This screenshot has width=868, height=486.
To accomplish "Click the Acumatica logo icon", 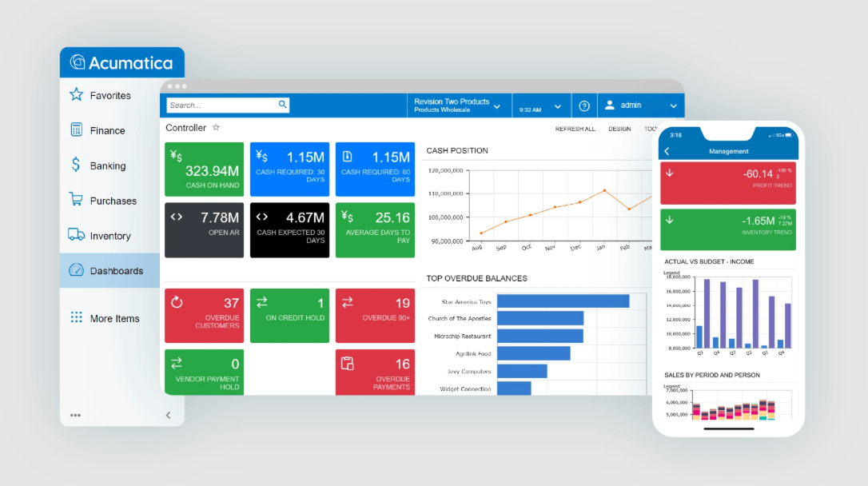I will pos(77,62).
